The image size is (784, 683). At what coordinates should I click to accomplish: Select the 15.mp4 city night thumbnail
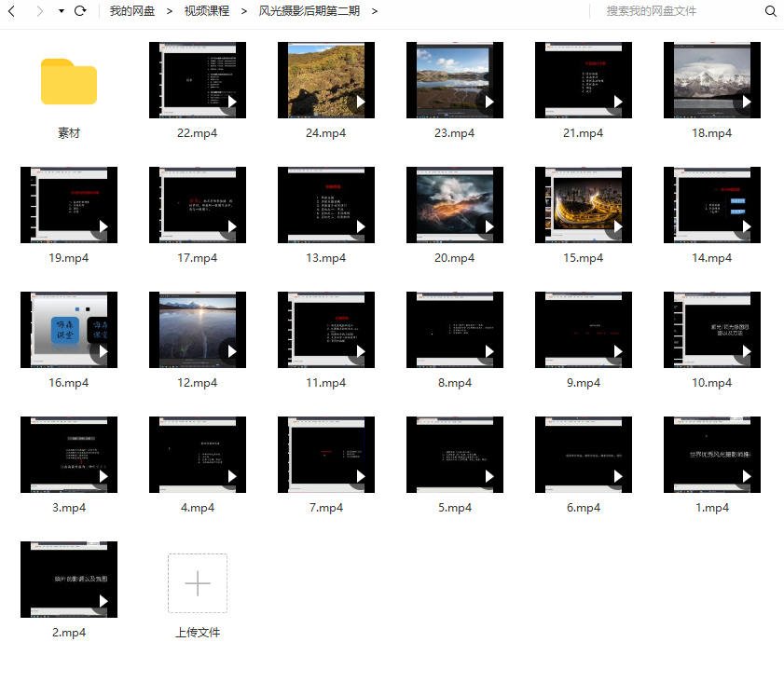tap(584, 205)
